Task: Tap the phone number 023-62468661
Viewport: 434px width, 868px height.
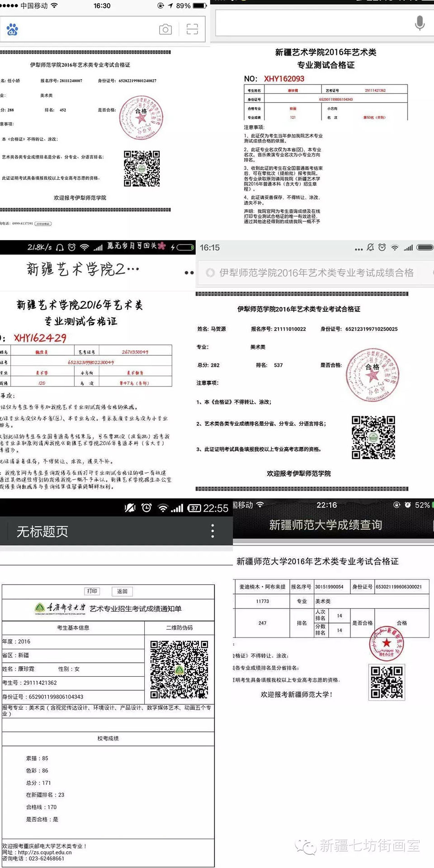Action: (x=47, y=859)
